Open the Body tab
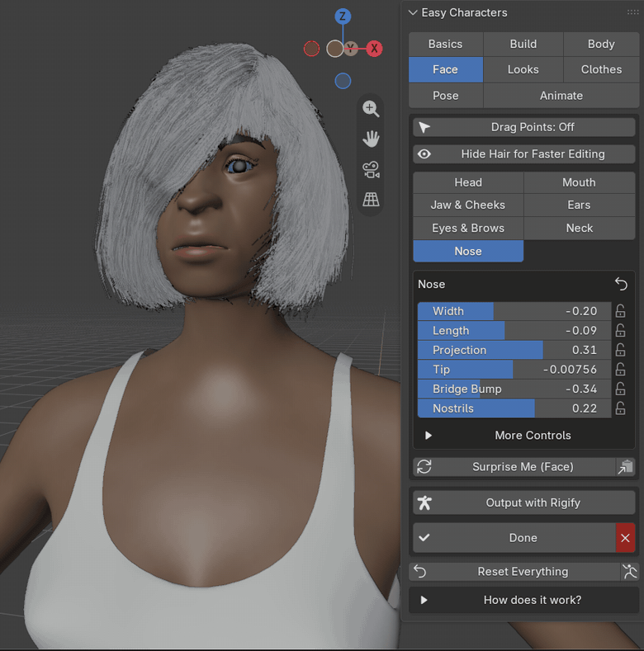The height and width of the screenshot is (651, 644). click(601, 44)
